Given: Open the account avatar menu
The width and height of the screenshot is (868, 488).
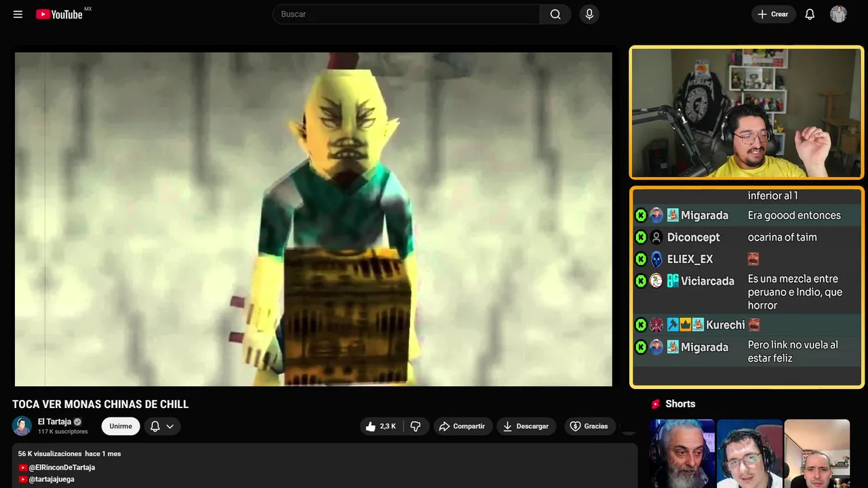Looking at the screenshot, I should pyautogui.click(x=838, y=14).
